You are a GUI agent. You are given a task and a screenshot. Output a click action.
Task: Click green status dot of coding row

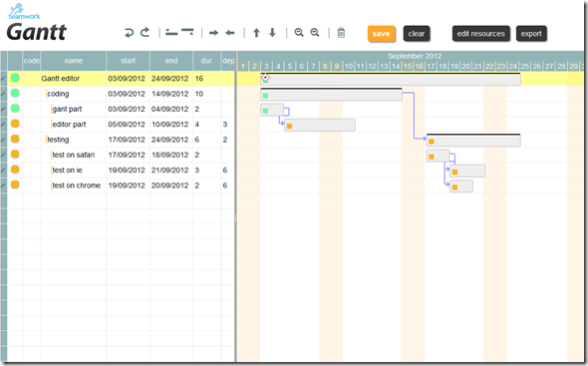coord(15,93)
